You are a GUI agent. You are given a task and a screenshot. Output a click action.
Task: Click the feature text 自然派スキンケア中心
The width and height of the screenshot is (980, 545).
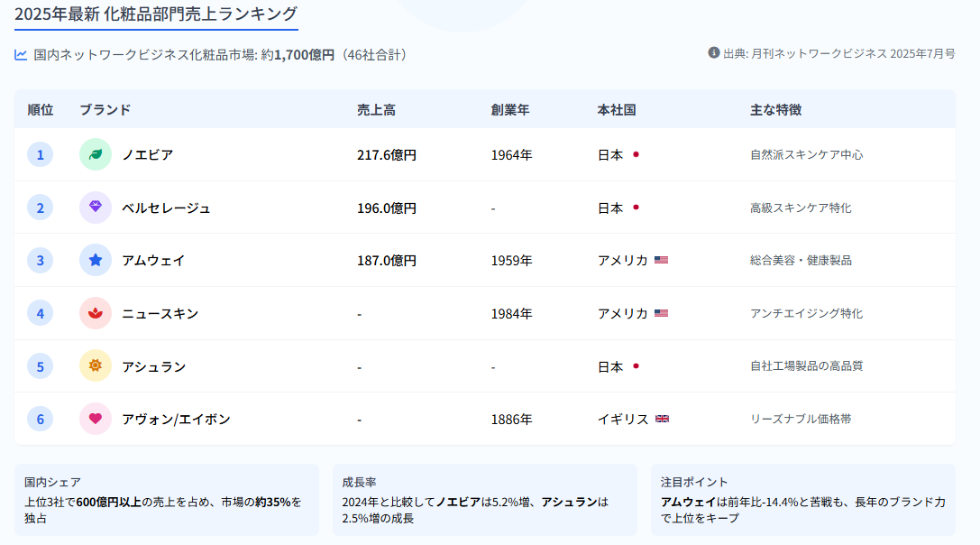tap(806, 154)
